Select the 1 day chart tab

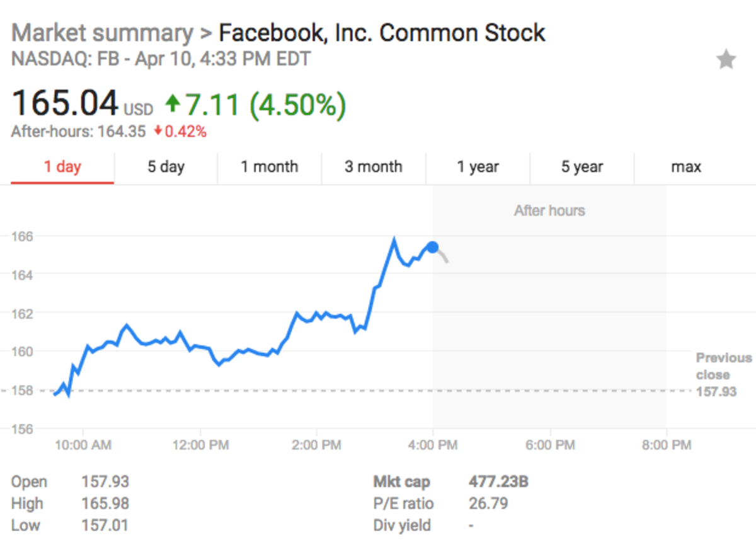(x=62, y=167)
